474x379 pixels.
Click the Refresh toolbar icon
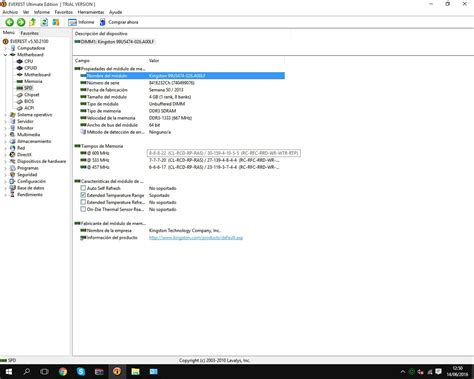tap(44, 22)
